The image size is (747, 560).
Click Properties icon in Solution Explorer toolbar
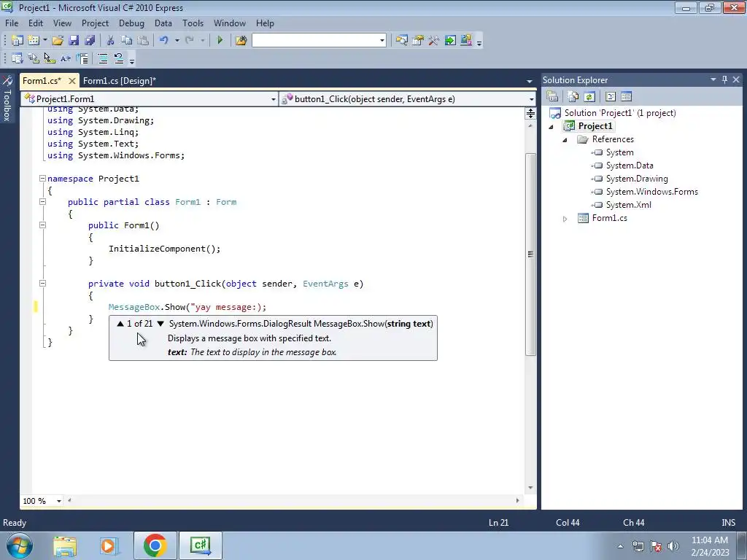[552, 97]
